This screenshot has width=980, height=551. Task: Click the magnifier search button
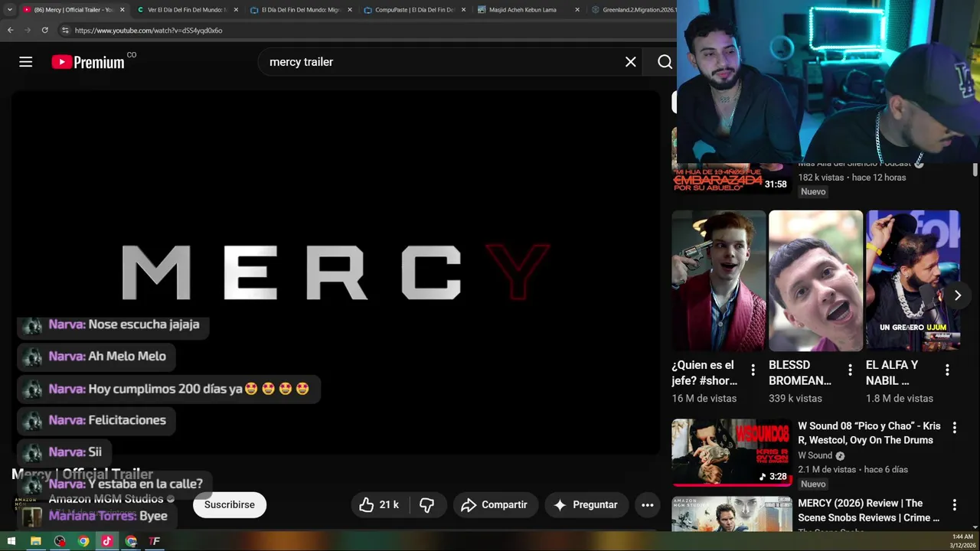point(665,62)
